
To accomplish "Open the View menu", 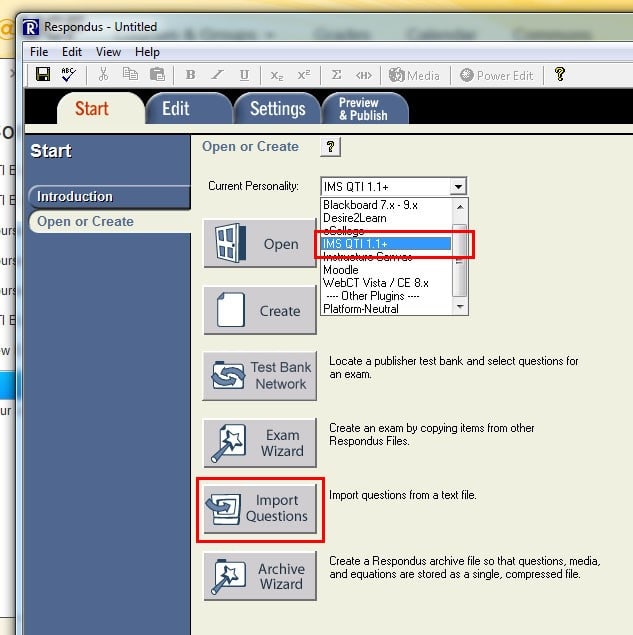I will [x=108, y=52].
